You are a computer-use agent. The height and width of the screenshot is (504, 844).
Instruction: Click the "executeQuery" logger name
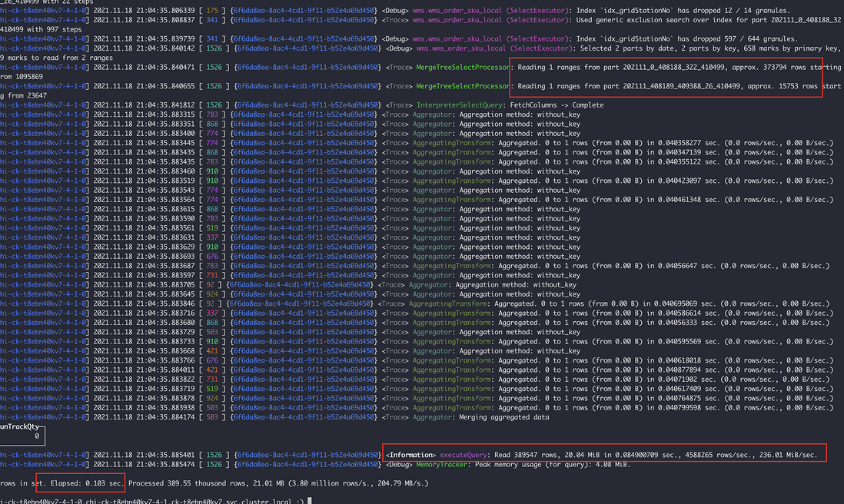pyautogui.click(x=464, y=455)
